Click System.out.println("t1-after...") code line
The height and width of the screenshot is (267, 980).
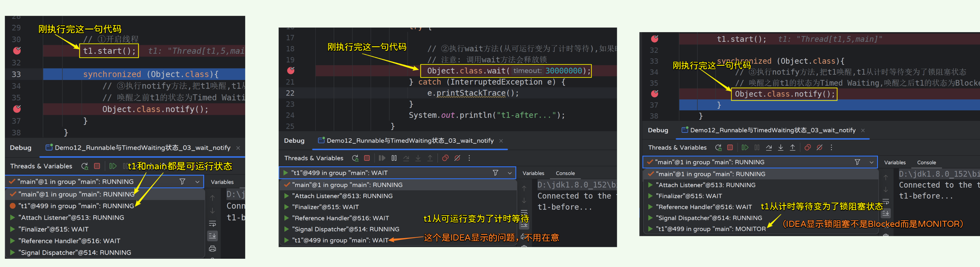487,115
